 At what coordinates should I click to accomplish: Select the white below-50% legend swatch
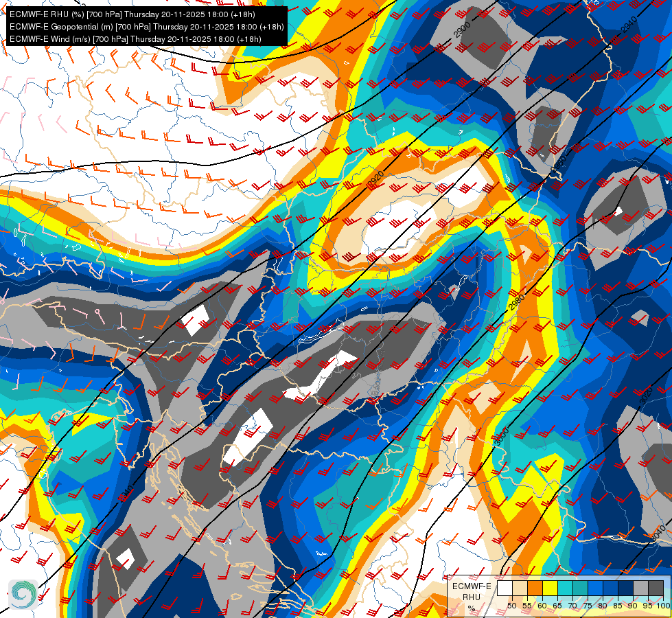coord(505,588)
